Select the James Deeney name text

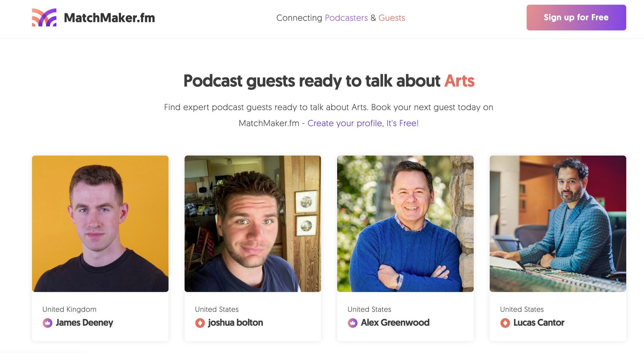click(84, 322)
